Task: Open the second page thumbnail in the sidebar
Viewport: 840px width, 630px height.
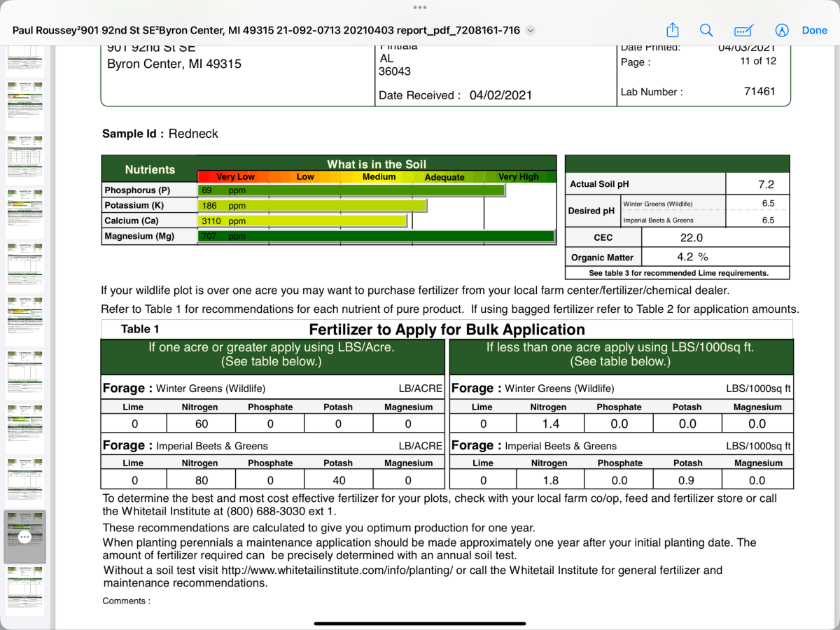Action: click(25, 106)
